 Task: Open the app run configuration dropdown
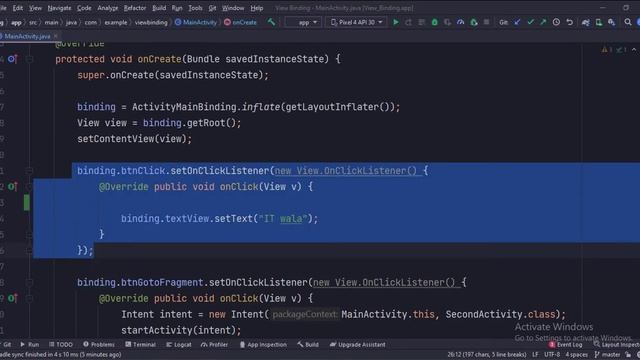304,22
